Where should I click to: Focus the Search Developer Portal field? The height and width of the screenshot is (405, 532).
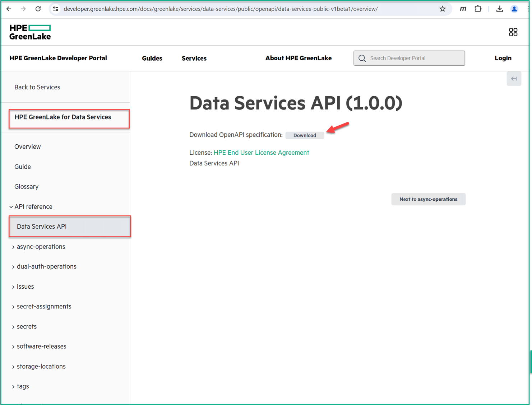(x=409, y=58)
